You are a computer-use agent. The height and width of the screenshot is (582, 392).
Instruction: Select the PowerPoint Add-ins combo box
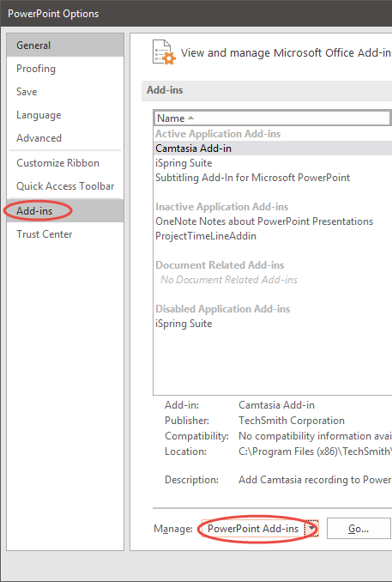coord(260,528)
